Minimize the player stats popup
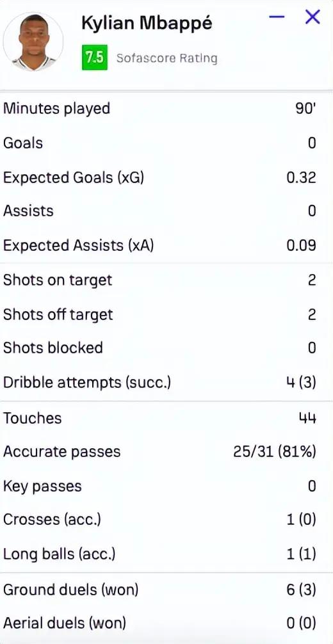Viewport: 333px width, 644px height. [x=277, y=17]
